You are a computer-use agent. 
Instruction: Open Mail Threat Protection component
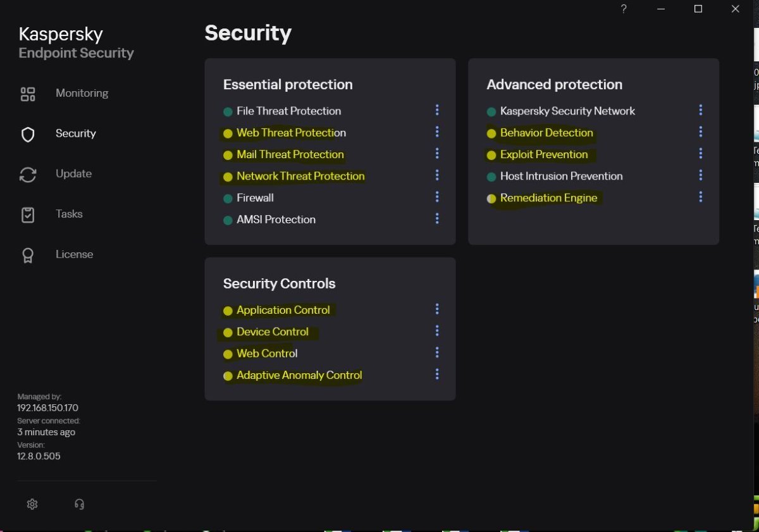(x=290, y=154)
